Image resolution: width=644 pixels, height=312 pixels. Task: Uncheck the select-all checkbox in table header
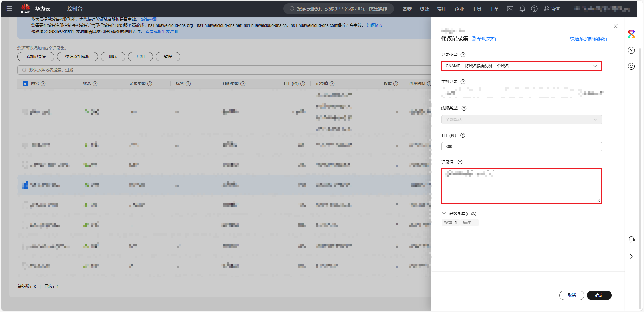click(x=25, y=84)
